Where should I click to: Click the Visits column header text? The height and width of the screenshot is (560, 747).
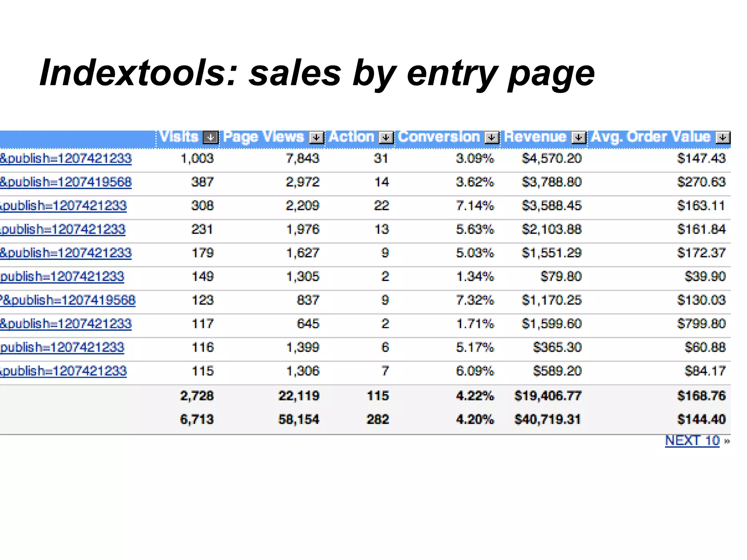(x=179, y=137)
